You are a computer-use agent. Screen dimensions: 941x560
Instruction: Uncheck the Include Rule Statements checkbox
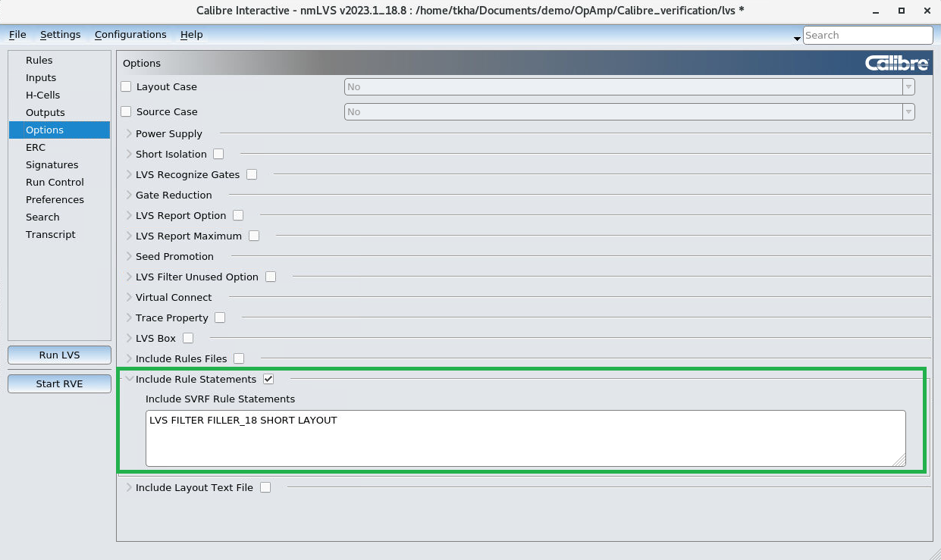(x=268, y=379)
